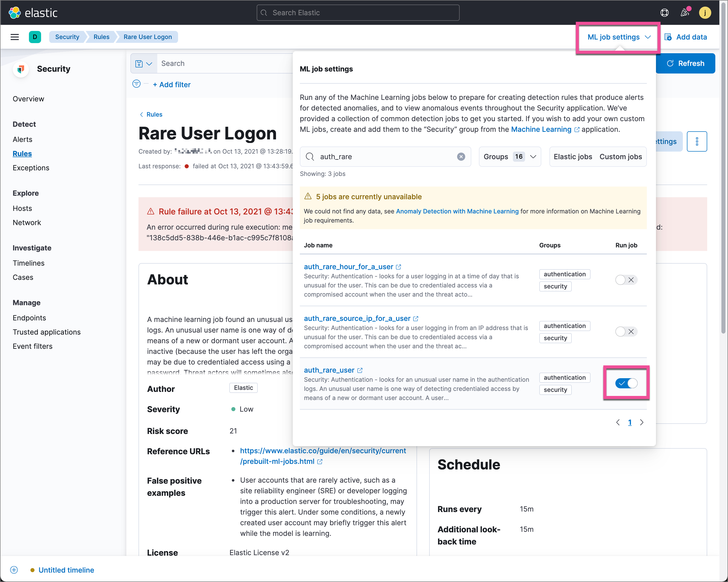Select the Custom jobs tab
Image resolution: width=728 pixels, height=582 pixels.
[x=620, y=156]
